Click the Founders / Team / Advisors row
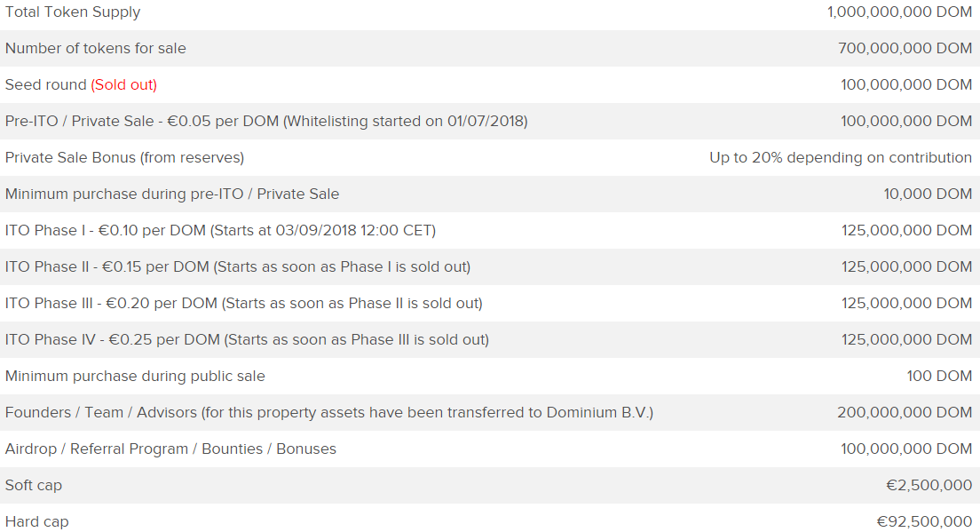This screenshot has height=532, width=980. (490, 413)
